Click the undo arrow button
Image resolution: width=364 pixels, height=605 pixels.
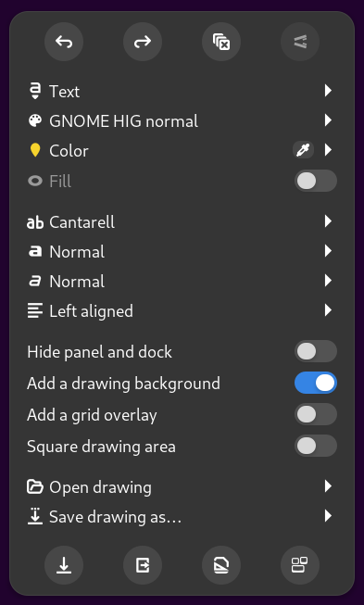(64, 42)
